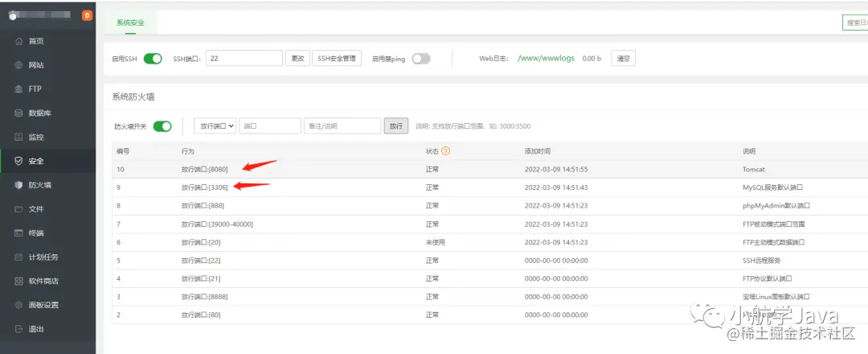The width and height of the screenshot is (868, 354).
Task: Click the orange notification badge
Action: pyautogui.click(x=87, y=15)
